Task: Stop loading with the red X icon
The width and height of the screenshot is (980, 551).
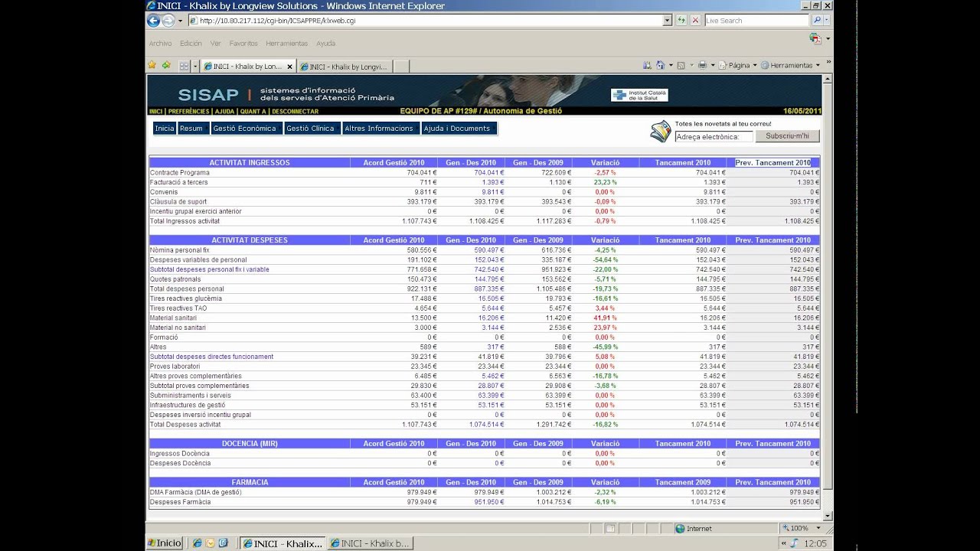Action: click(x=695, y=21)
